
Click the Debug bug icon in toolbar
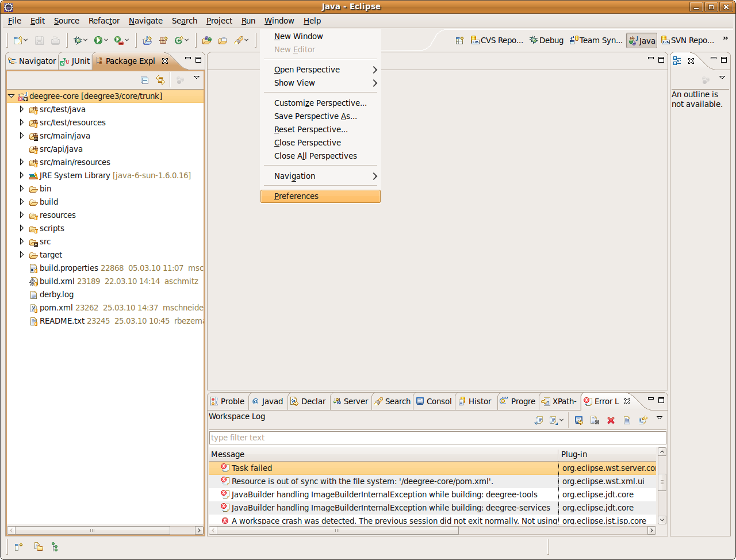(x=78, y=40)
